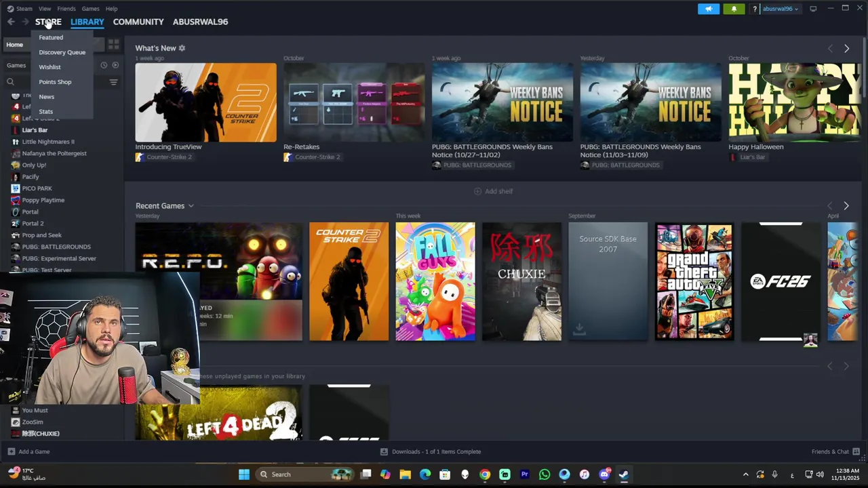Click Add a Game link
Screen dimensions: 868x488
click(34, 451)
